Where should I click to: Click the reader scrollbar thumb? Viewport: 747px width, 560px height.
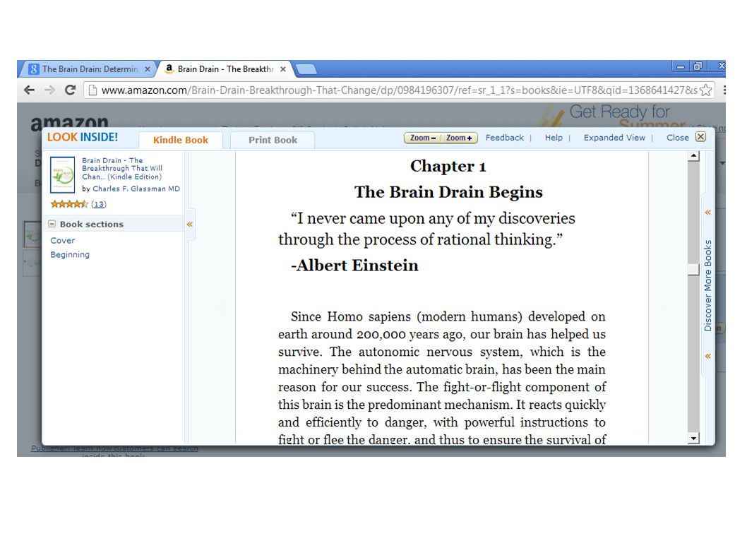tap(693, 269)
